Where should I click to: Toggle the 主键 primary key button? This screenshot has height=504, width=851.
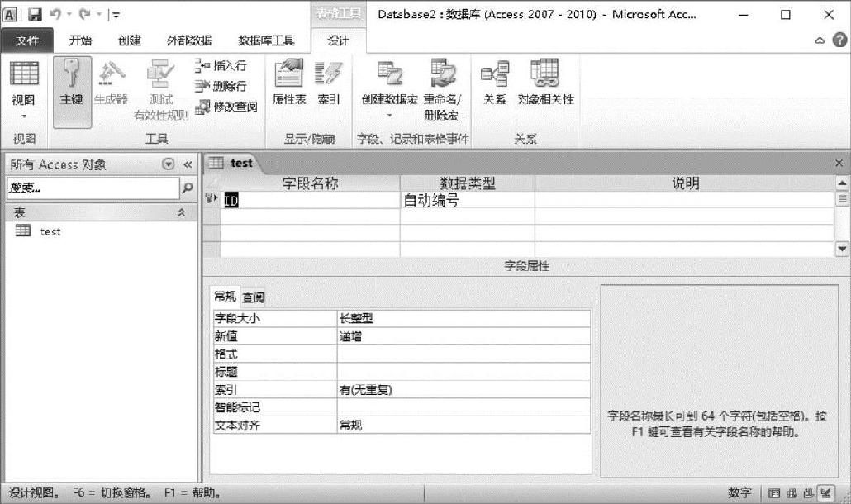point(72,93)
